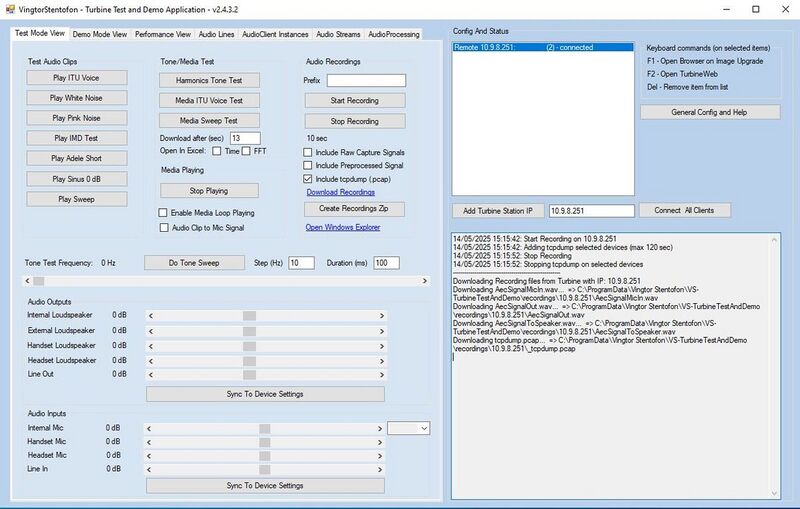Click the Step (Hz) input field

301,263
